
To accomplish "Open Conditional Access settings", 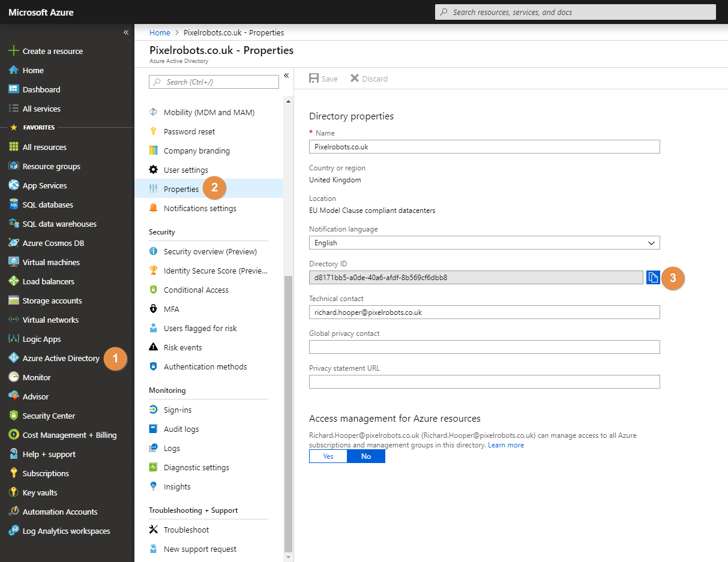I will (x=195, y=290).
